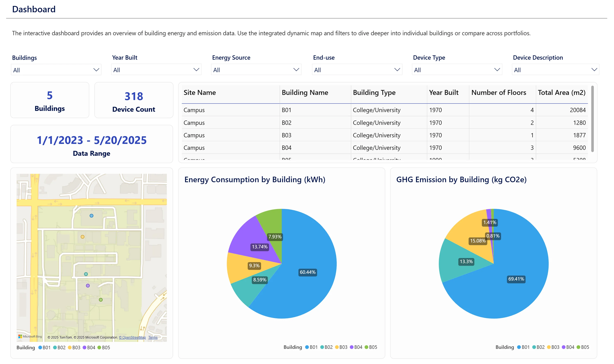Open the map Terms link
614x364 pixels.
153,338
